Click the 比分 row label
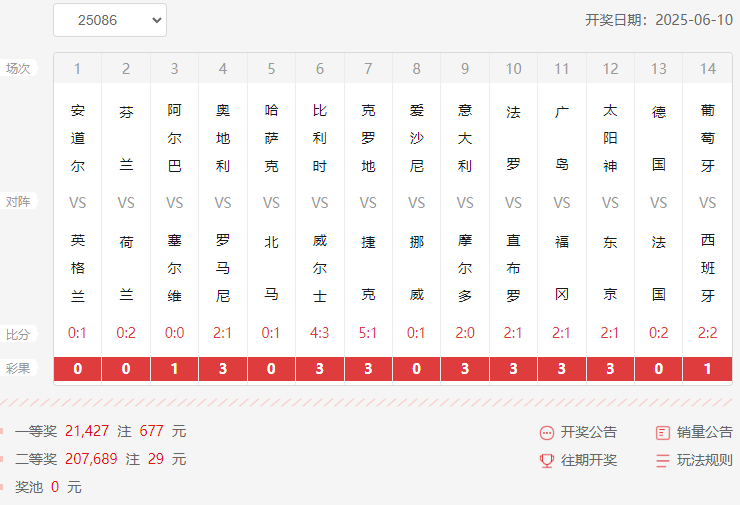The height and width of the screenshot is (505, 740). tap(18, 335)
